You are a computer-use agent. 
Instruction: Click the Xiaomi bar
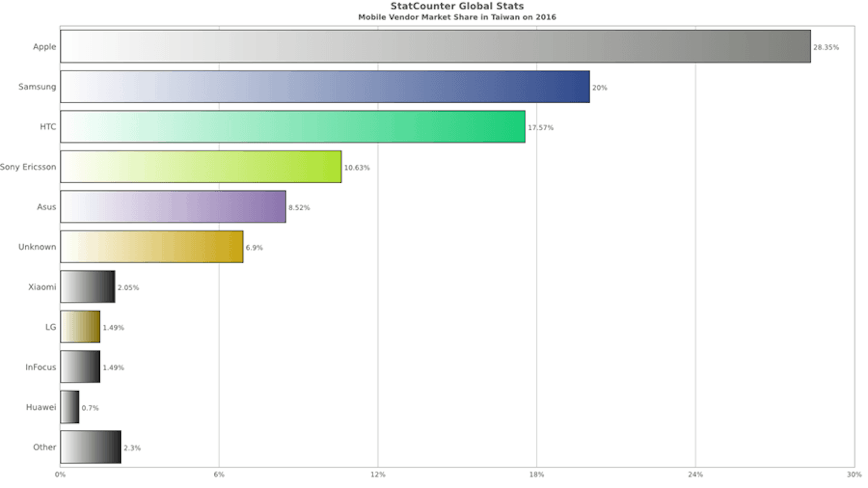(88, 287)
